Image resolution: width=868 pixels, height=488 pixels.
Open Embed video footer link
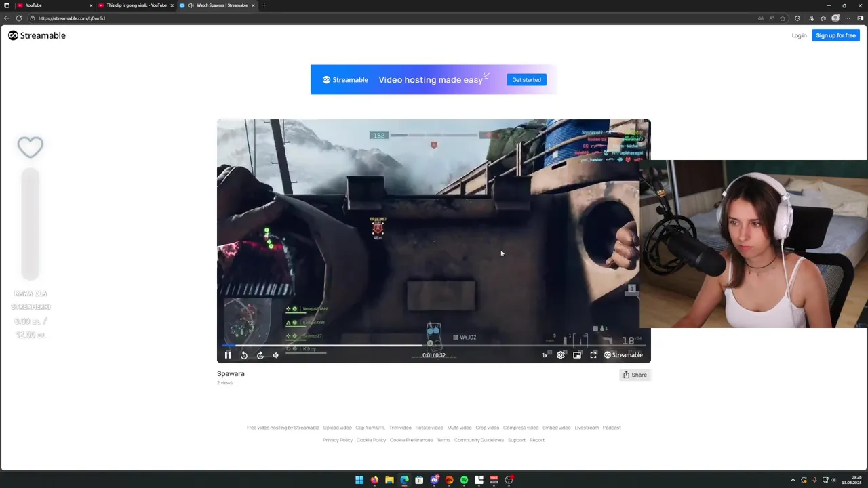pyautogui.click(x=556, y=428)
